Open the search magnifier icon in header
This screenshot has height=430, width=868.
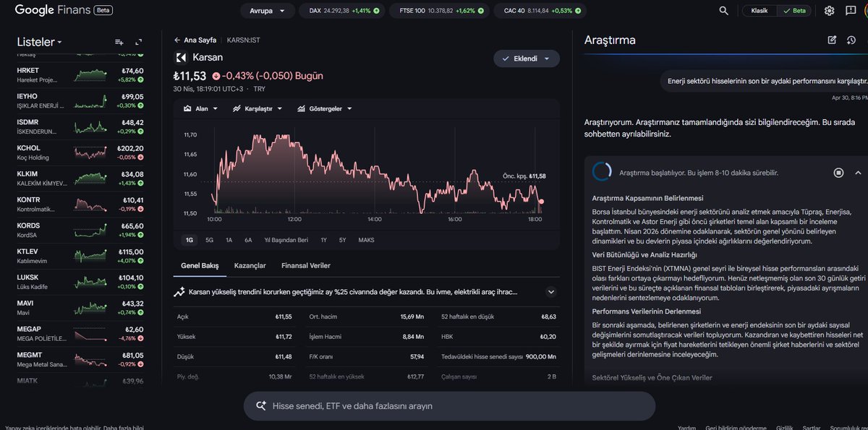(724, 11)
